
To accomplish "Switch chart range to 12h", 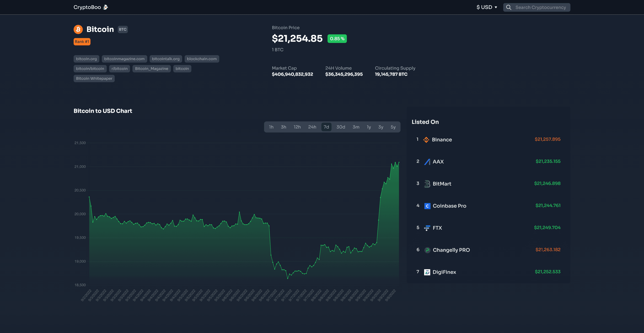I will click(297, 127).
